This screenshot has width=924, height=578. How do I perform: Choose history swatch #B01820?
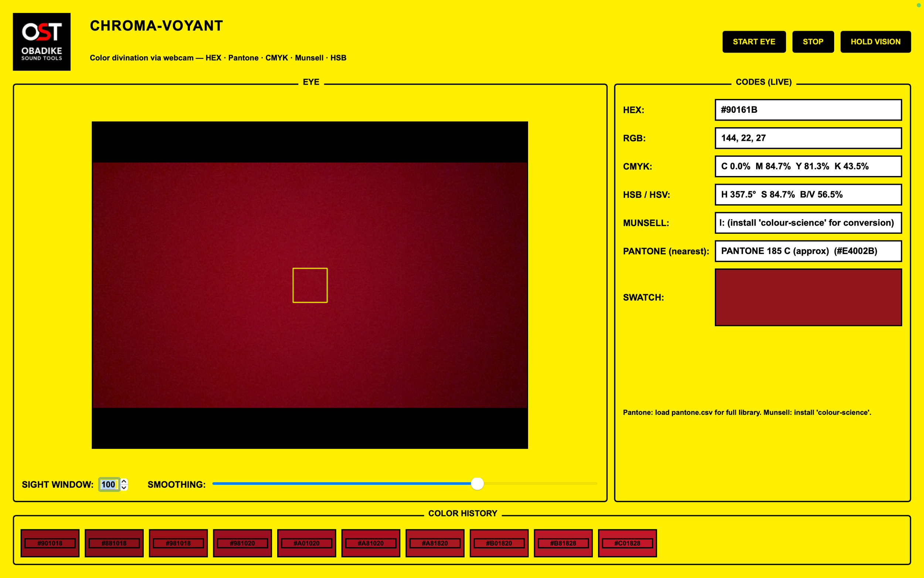pos(499,543)
